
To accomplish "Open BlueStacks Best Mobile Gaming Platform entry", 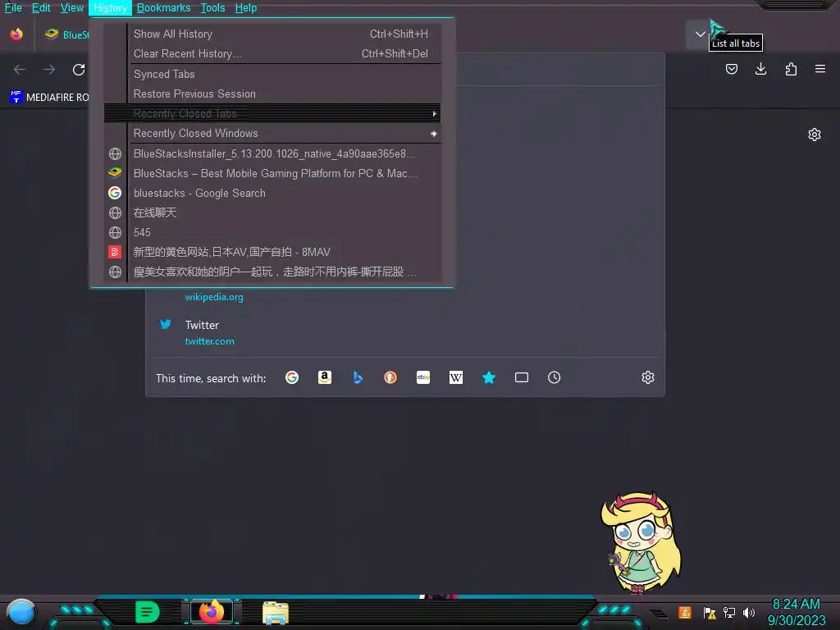I will point(272,173).
